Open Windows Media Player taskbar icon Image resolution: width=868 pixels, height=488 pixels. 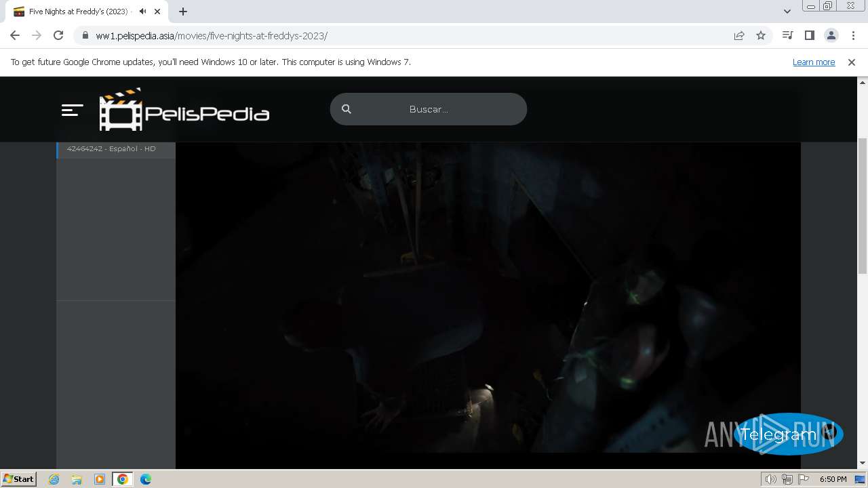[x=100, y=479]
